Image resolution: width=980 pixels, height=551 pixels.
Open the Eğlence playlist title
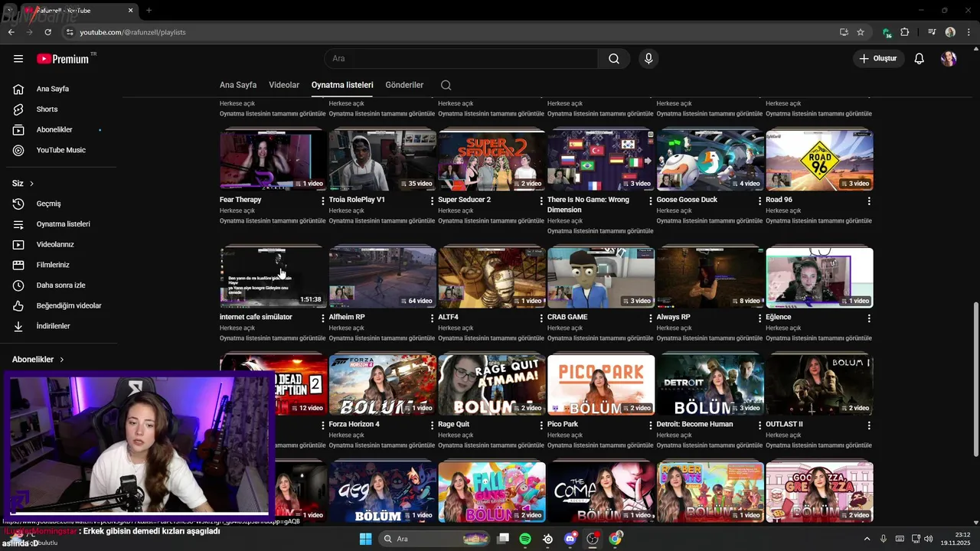click(x=779, y=317)
